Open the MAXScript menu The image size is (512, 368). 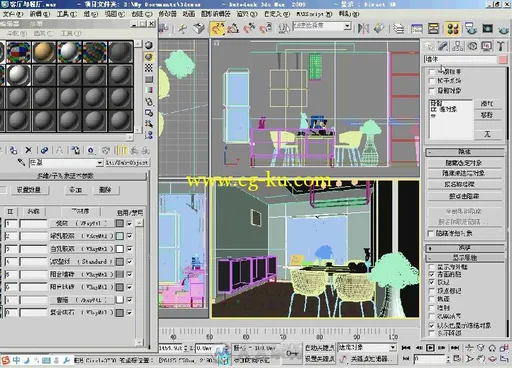(x=314, y=14)
